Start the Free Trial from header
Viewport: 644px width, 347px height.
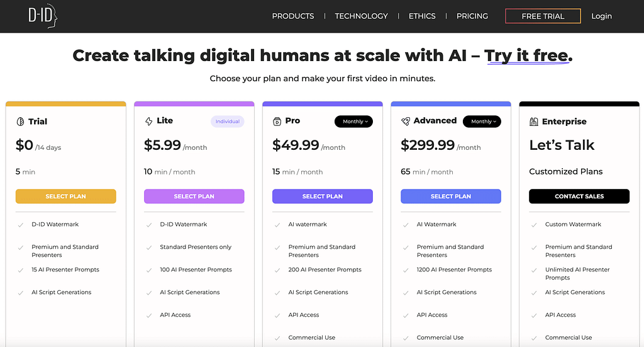click(x=543, y=16)
